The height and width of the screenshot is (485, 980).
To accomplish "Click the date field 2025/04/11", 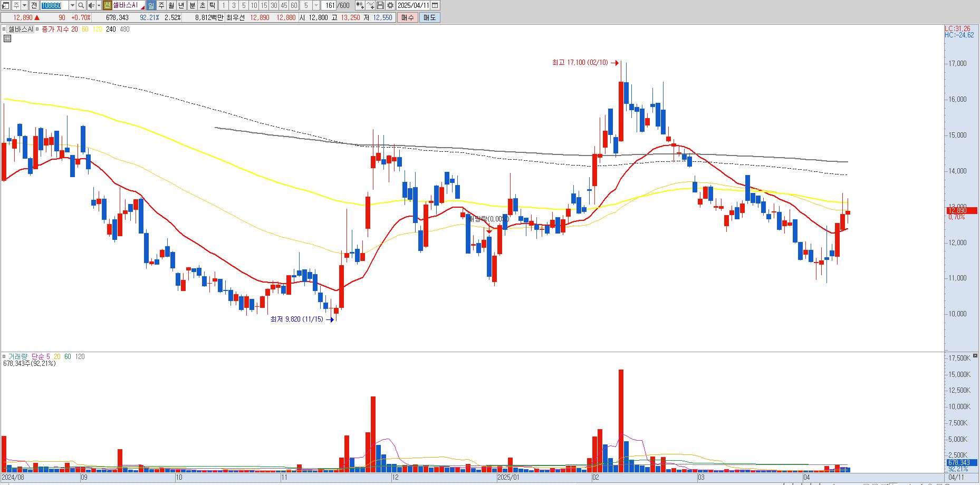I will pos(414,5).
